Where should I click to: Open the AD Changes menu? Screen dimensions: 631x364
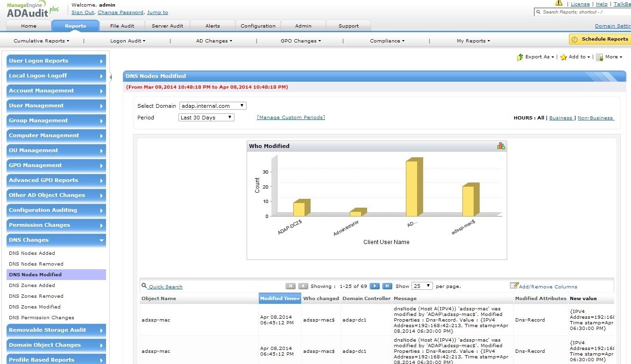pos(214,41)
